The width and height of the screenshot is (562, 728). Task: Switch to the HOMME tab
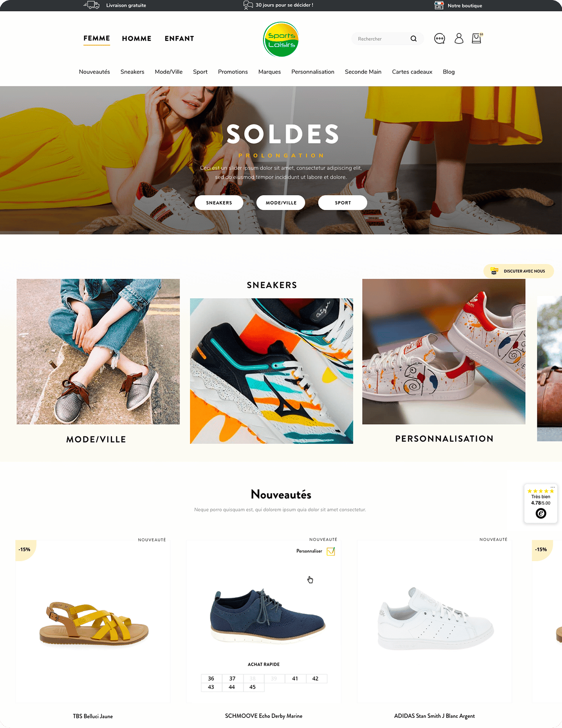point(137,39)
